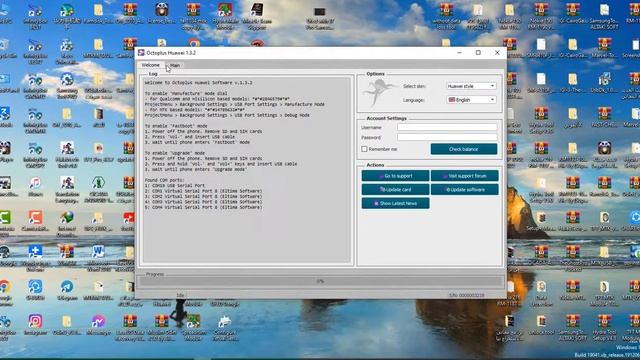Click the log line 'COM4 Virtual Serial Port 8'
The width and height of the screenshot is (640, 360).
(x=203, y=207)
